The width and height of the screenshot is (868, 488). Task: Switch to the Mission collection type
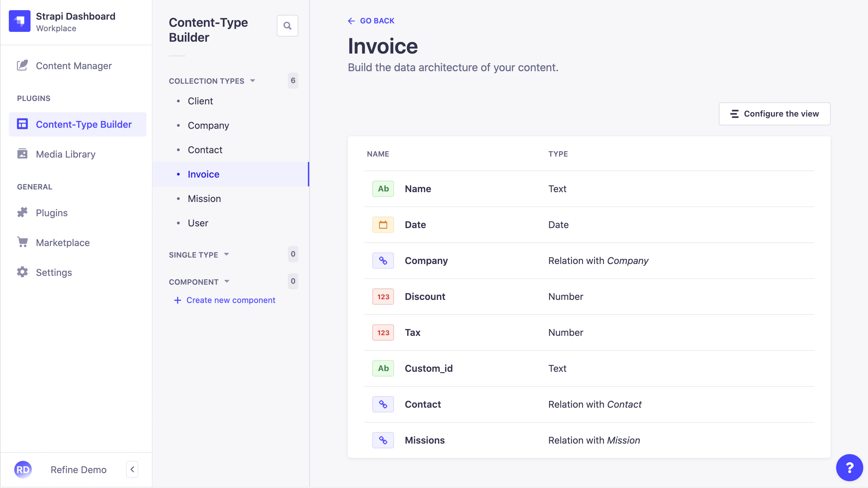click(204, 199)
